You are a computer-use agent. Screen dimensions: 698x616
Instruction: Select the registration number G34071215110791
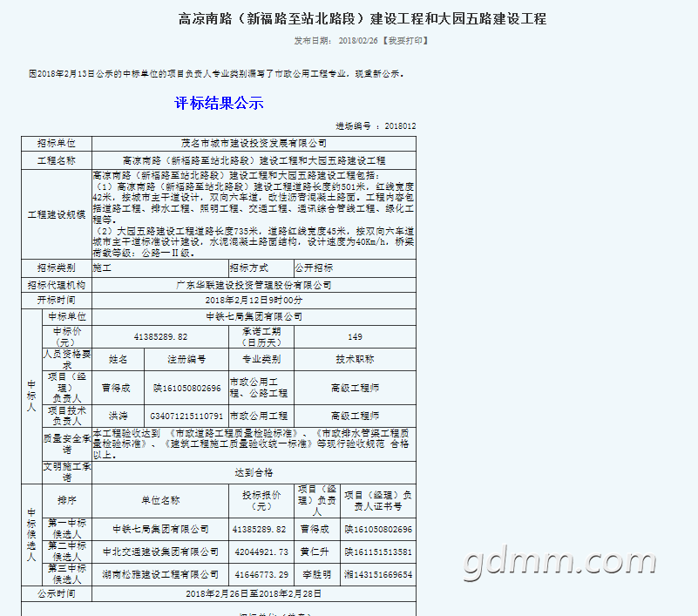click(186, 416)
